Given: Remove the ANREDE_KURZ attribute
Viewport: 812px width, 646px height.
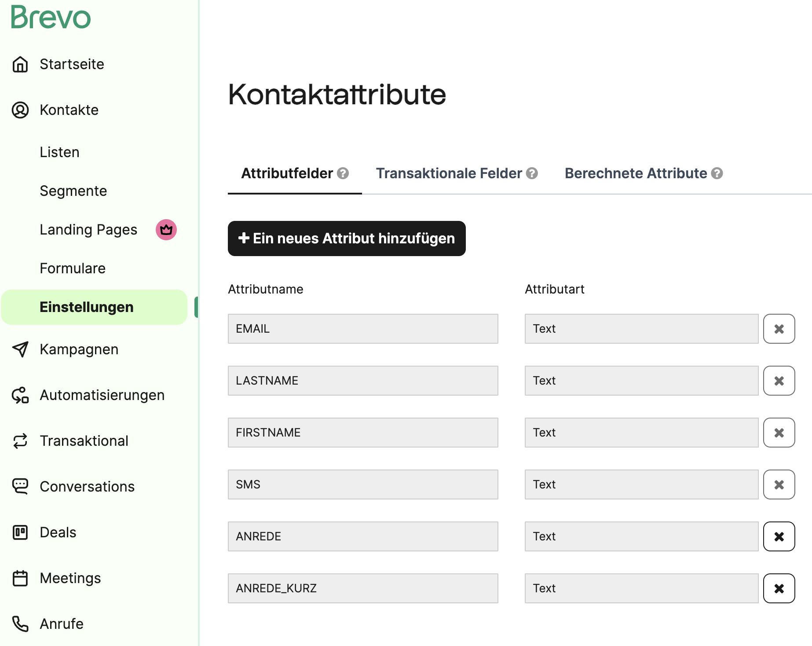Looking at the screenshot, I should coord(779,588).
